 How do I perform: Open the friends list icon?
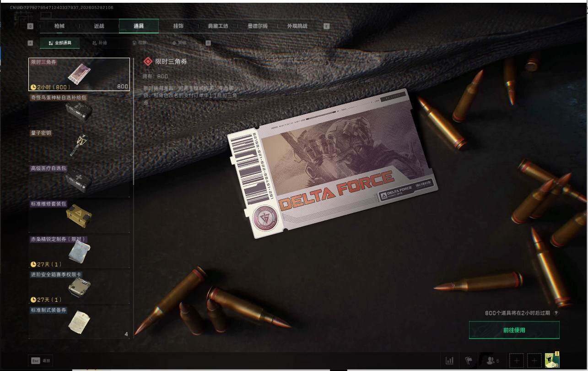(x=492, y=360)
